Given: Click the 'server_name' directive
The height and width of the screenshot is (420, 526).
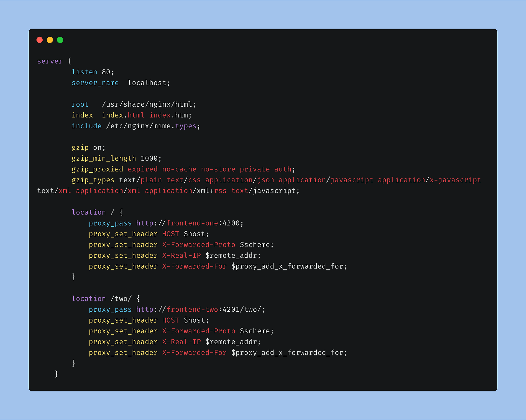Looking at the screenshot, I should 95,83.
